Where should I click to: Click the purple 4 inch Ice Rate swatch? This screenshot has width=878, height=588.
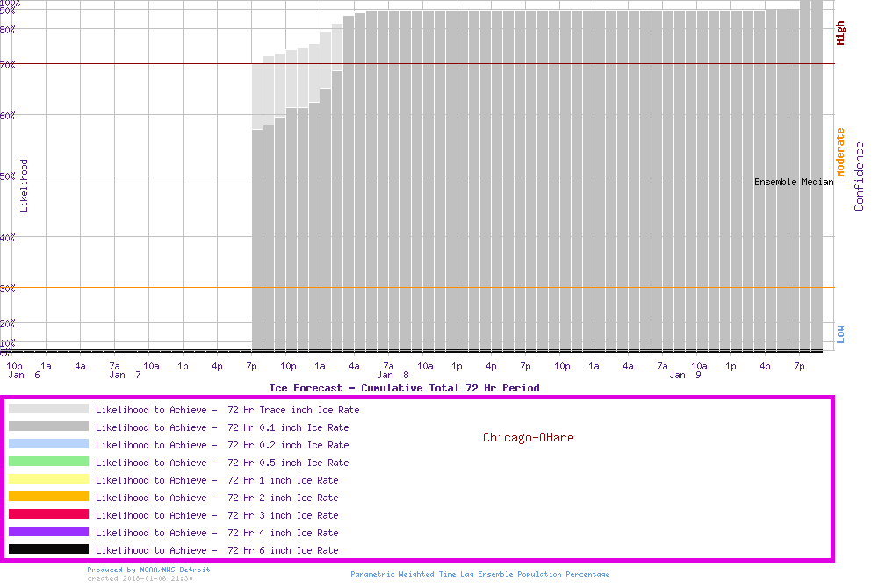pyautogui.click(x=48, y=532)
